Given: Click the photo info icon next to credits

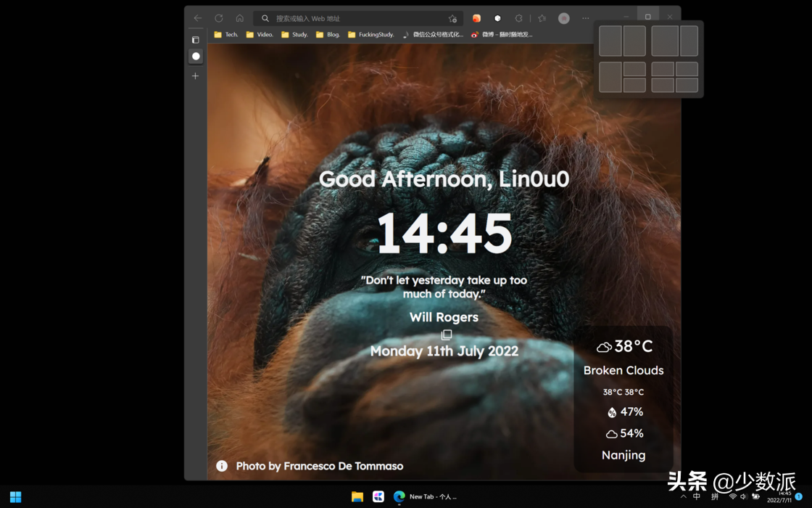Looking at the screenshot, I should click(221, 466).
